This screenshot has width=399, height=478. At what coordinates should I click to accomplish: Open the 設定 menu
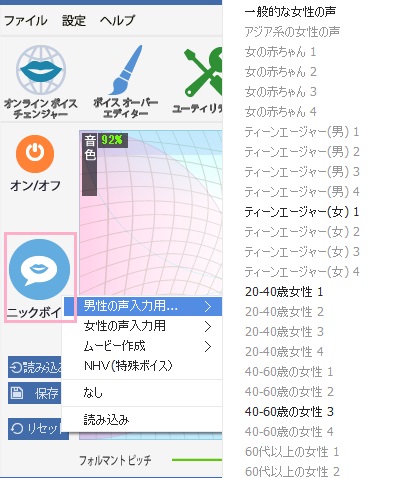[x=74, y=21]
